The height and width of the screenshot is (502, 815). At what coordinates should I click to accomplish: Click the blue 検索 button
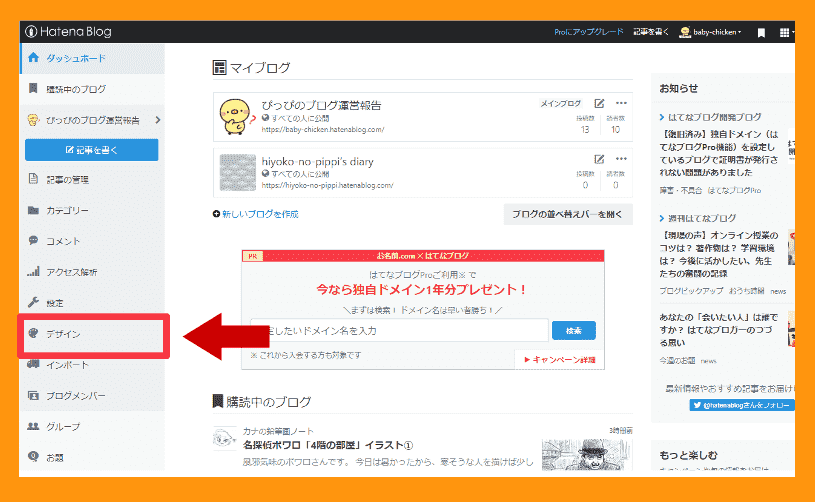[x=574, y=331]
